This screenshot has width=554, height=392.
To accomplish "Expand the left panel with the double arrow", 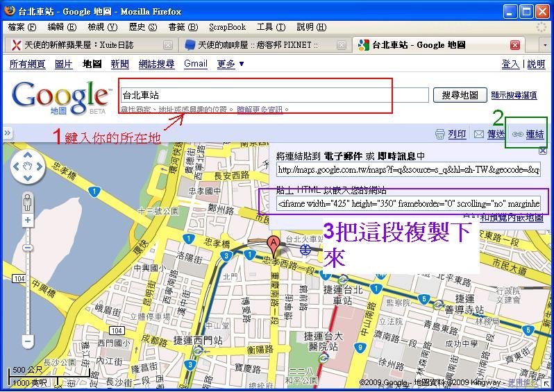I will (8, 133).
